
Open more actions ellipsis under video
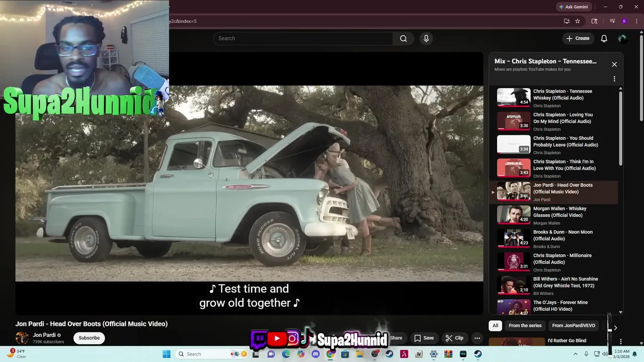[x=477, y=338]
